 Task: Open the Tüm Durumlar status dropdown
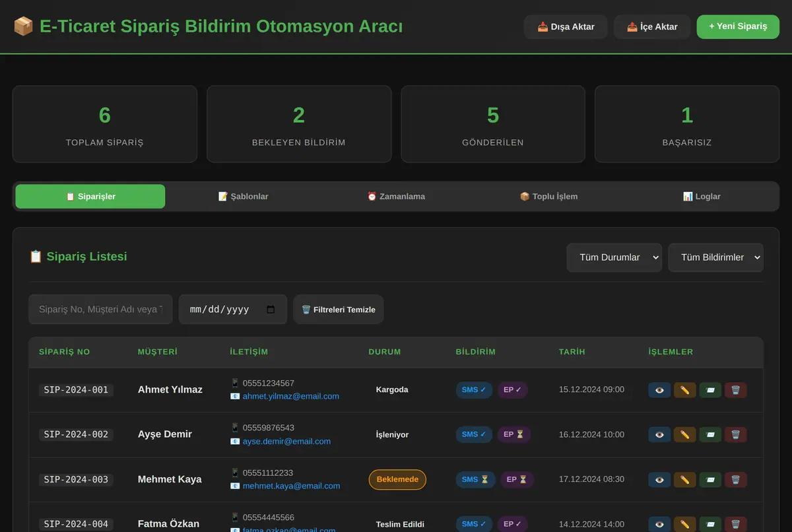click(x=614, y=257)
